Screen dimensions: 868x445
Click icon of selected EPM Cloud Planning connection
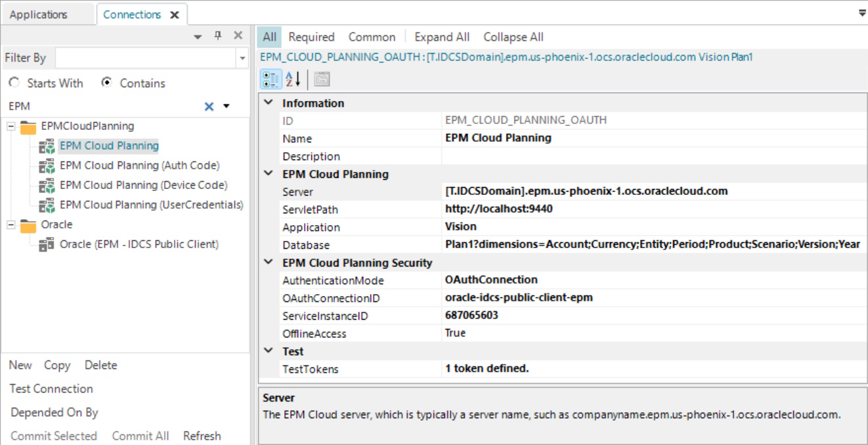(47, 146)
